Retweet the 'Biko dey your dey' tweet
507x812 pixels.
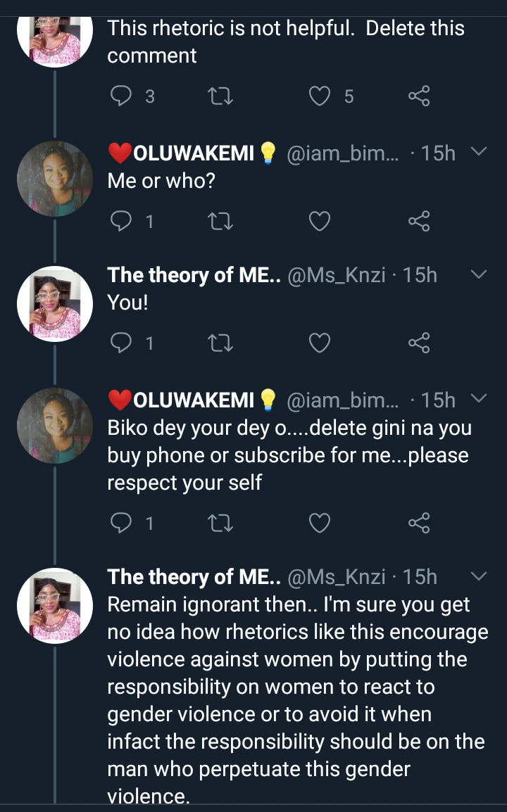(x=222, y=523)
